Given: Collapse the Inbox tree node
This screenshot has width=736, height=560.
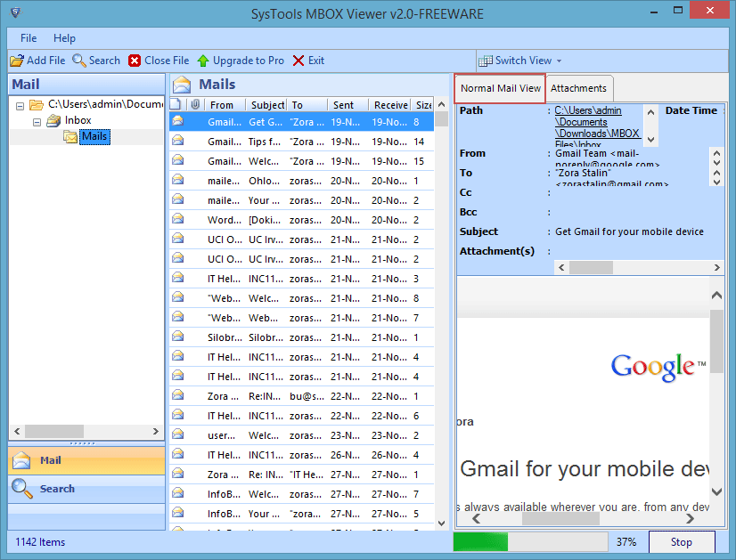Looking at the screenshot, I should (x=37, y=122).
